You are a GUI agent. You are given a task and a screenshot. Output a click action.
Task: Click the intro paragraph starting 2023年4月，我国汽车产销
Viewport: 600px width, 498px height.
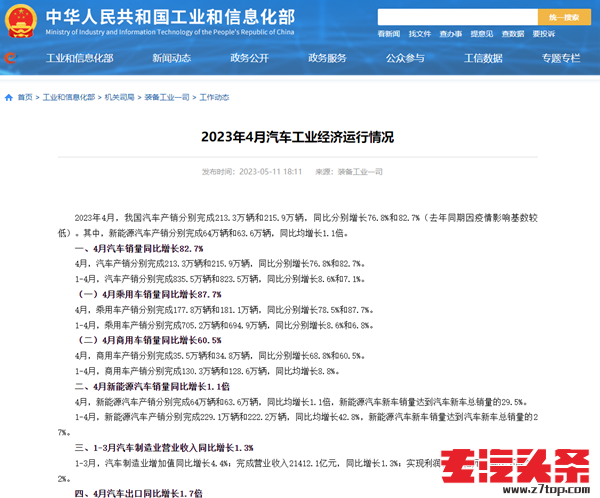click(298, 225)
